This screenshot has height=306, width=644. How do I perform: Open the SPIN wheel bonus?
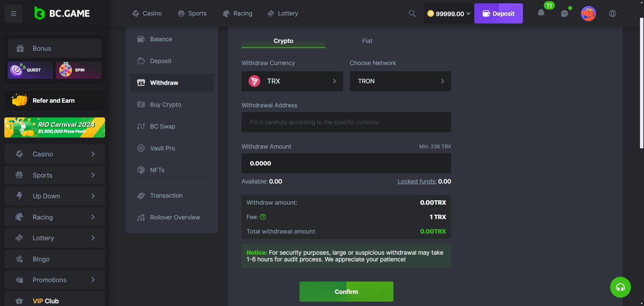[78, 70]
